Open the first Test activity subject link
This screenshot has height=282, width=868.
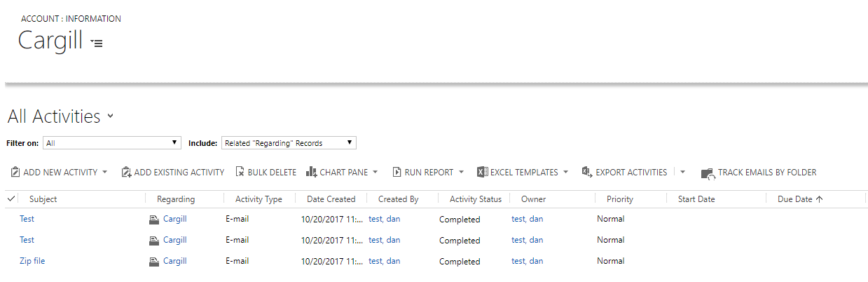coord(27,219)
